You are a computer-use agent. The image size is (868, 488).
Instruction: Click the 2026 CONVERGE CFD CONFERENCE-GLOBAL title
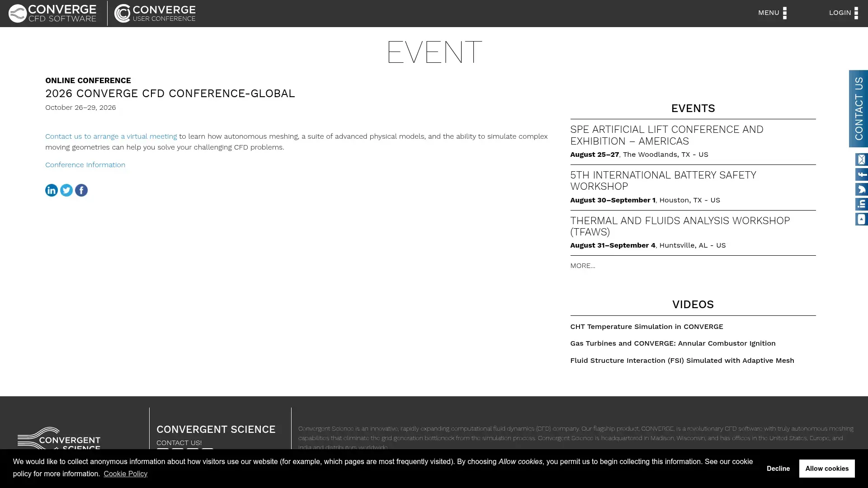click(x=170, y=94)
